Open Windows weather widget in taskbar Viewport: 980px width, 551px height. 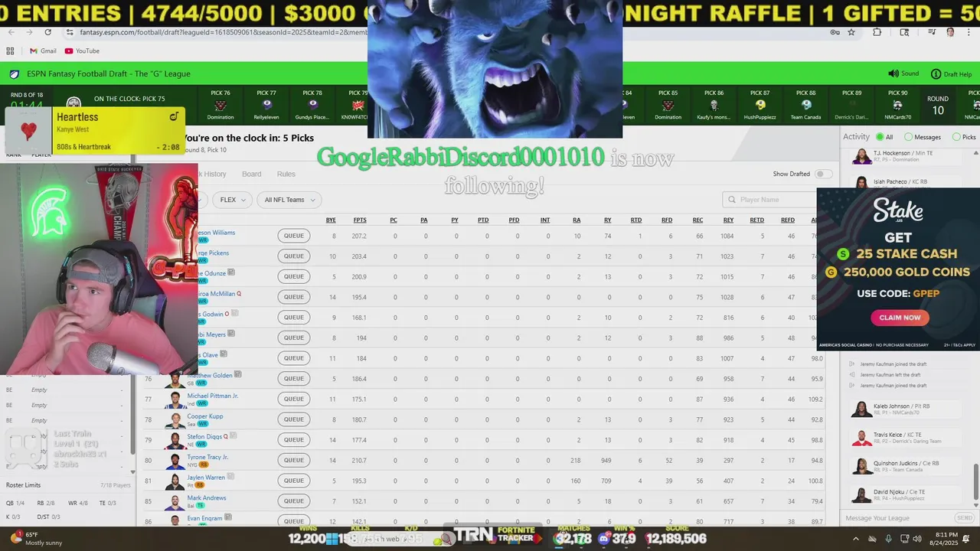click(x=37, y=538)
